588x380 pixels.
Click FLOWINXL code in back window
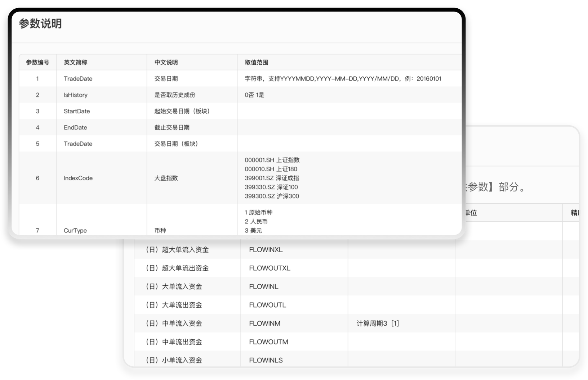(x=266, y=250)
